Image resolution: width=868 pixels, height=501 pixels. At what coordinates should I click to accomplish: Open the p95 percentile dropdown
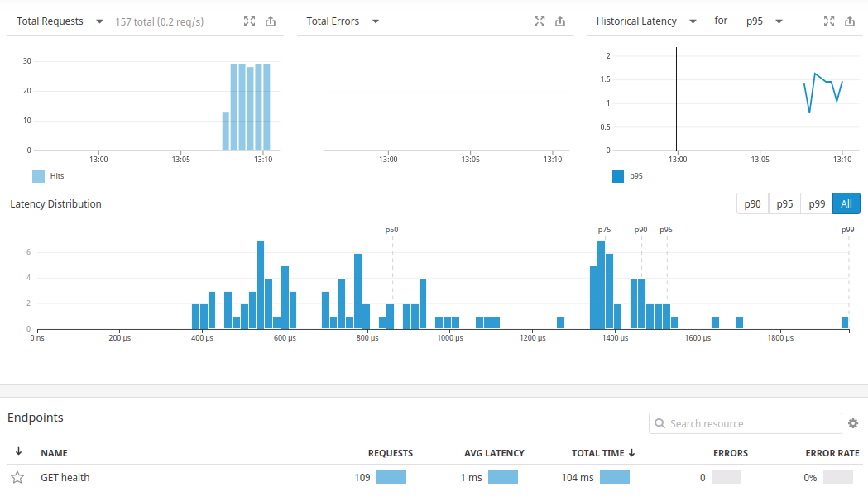779,21
